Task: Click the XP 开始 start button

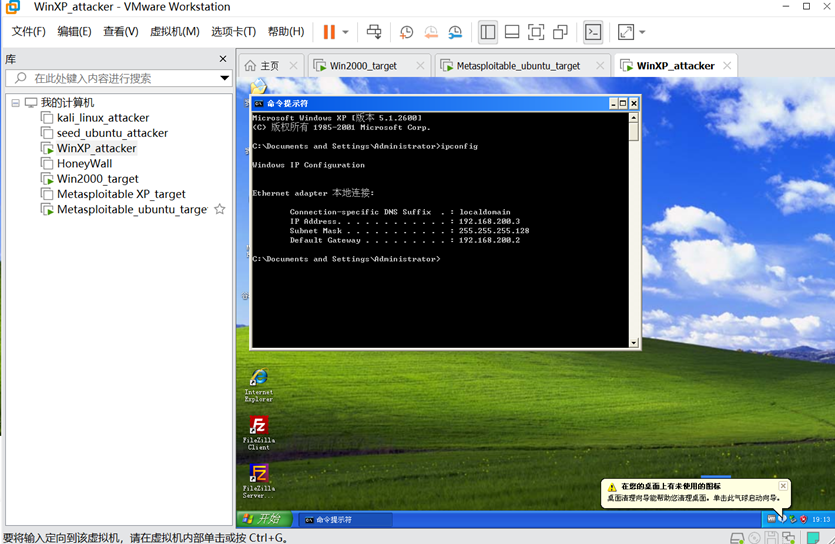Action: pyautogui.click(x=264, y=518)
